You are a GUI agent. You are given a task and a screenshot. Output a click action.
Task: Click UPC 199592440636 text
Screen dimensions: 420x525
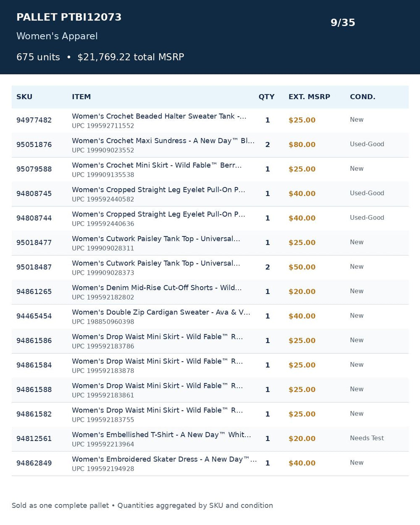tap(103, 223)
